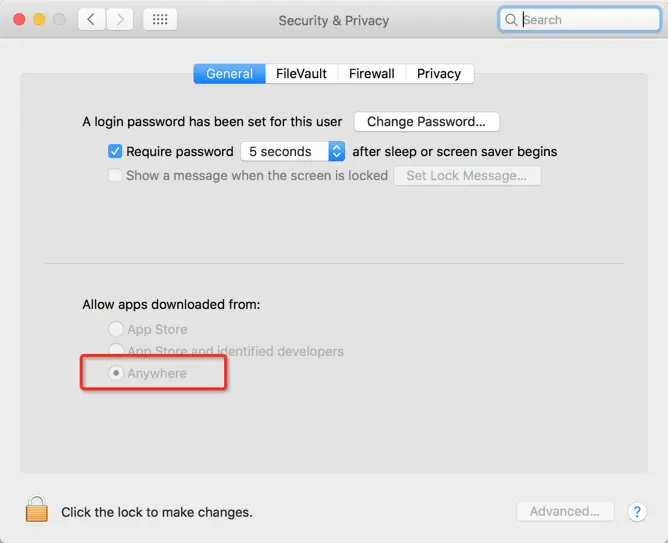Image resolution: width=668 pixels, height=543 pixels.
Task: Show all preferences grid icon
Action: click(160, 20)
